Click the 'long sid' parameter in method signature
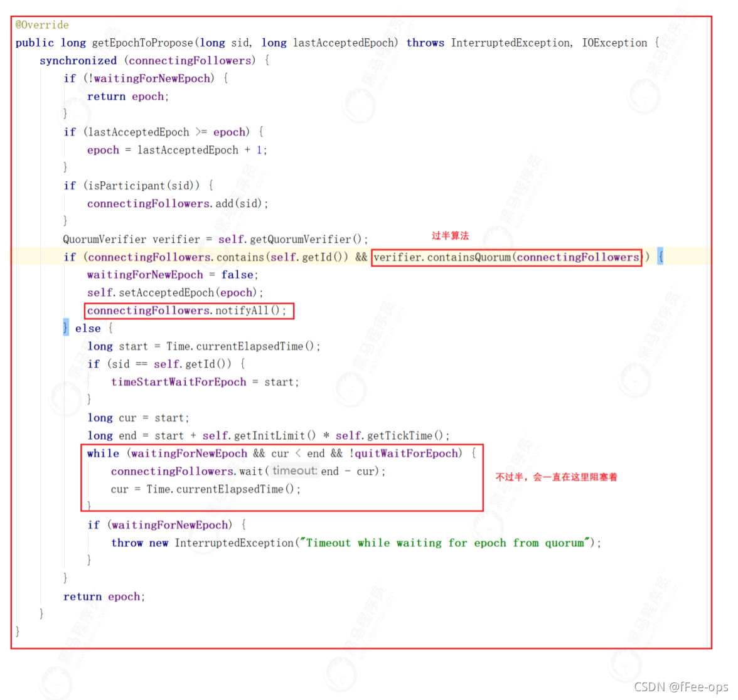The height and width of the screenshot is (700, 738). coord(225,43)
